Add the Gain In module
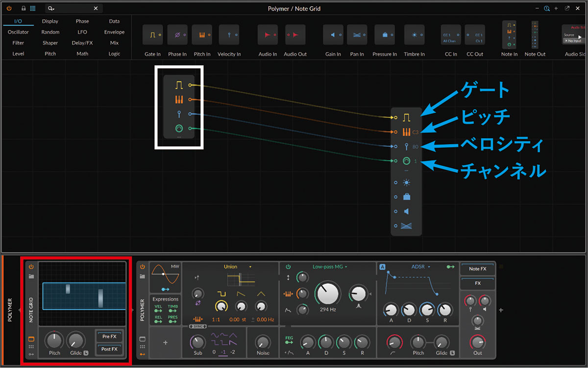This screenshot has height=368, width=588. [333, 35]
